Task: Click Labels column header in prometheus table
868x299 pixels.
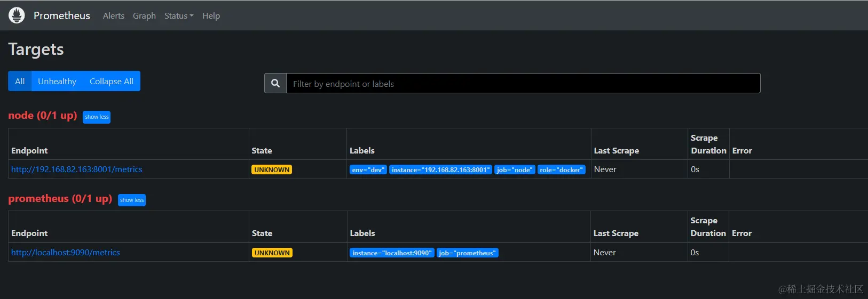Action: (362, 233)
